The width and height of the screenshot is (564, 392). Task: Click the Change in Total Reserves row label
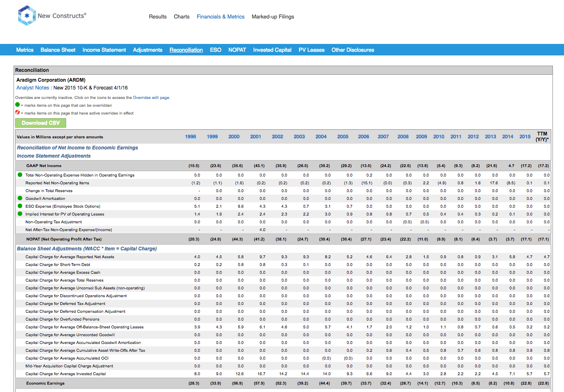pos(49,191)
